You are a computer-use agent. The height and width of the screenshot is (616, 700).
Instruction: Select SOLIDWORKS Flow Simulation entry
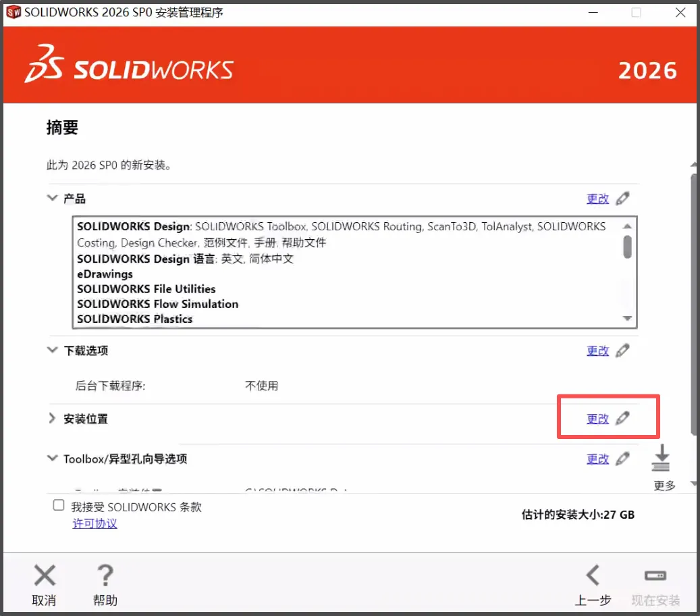157,304
